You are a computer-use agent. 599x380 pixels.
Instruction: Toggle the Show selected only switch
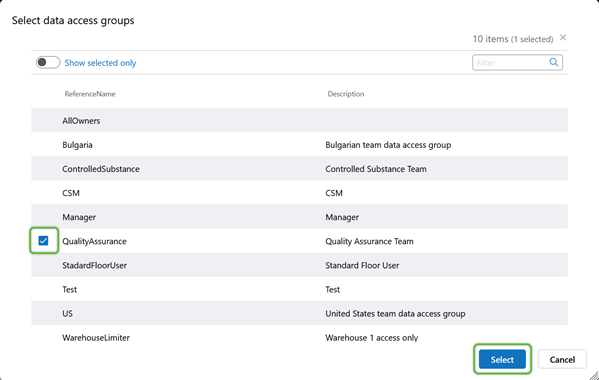point(48,62)
